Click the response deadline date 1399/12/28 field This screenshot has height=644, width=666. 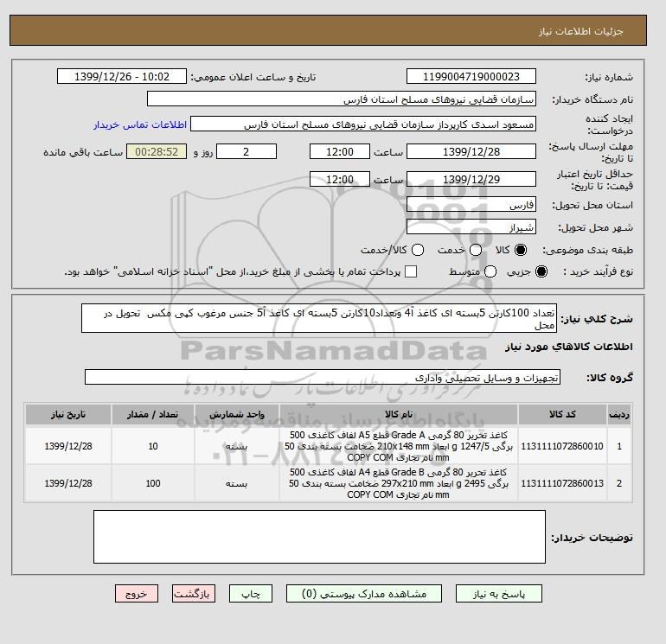coord(471,151)
